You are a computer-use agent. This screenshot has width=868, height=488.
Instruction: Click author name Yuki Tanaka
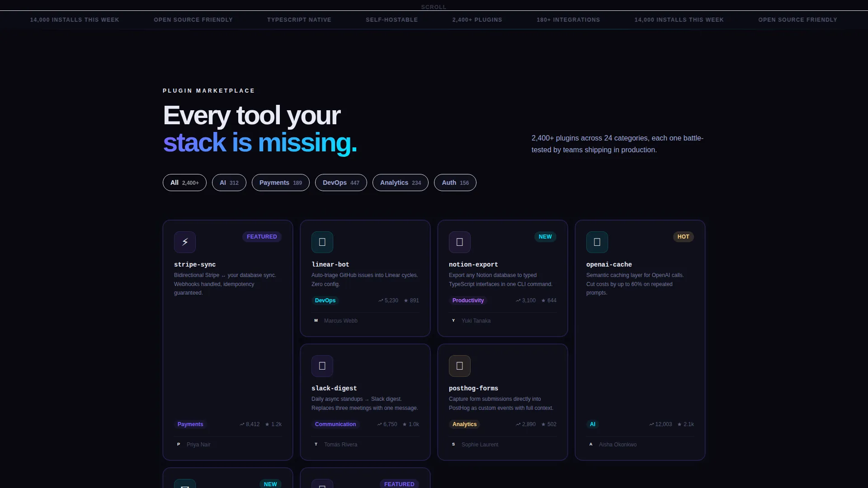point(476,321)
